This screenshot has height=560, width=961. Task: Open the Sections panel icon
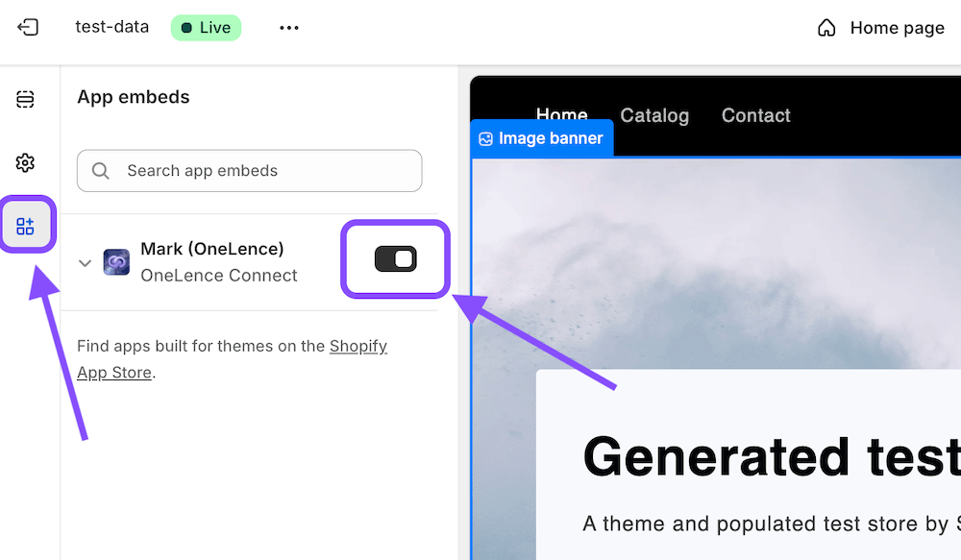[25, 99]
